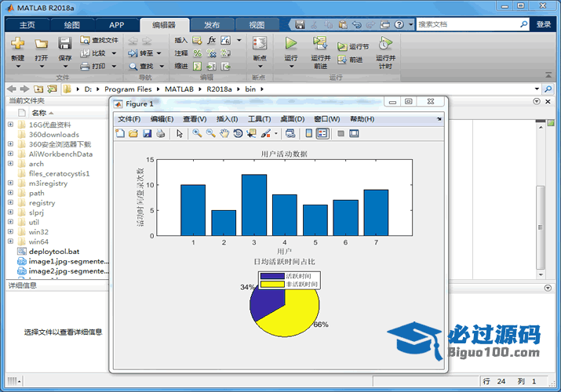Open Figure 1 编辑(E) menu

click(162, 119)
